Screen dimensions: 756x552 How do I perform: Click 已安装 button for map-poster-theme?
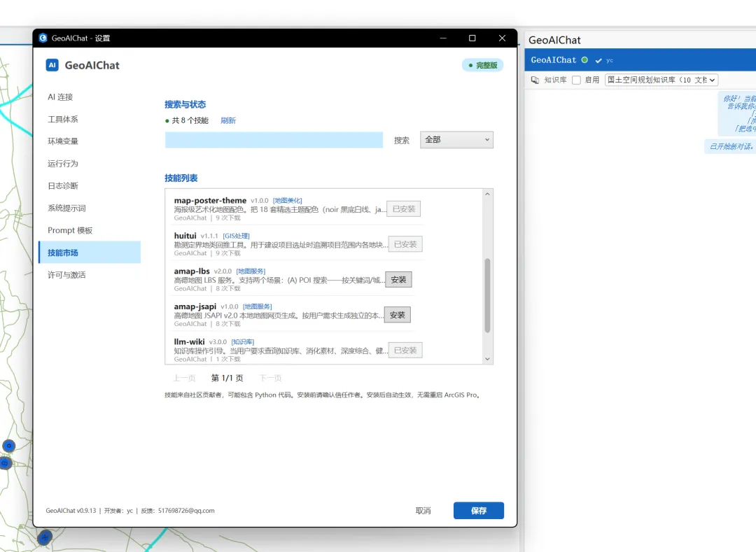(x=404, y=209)
